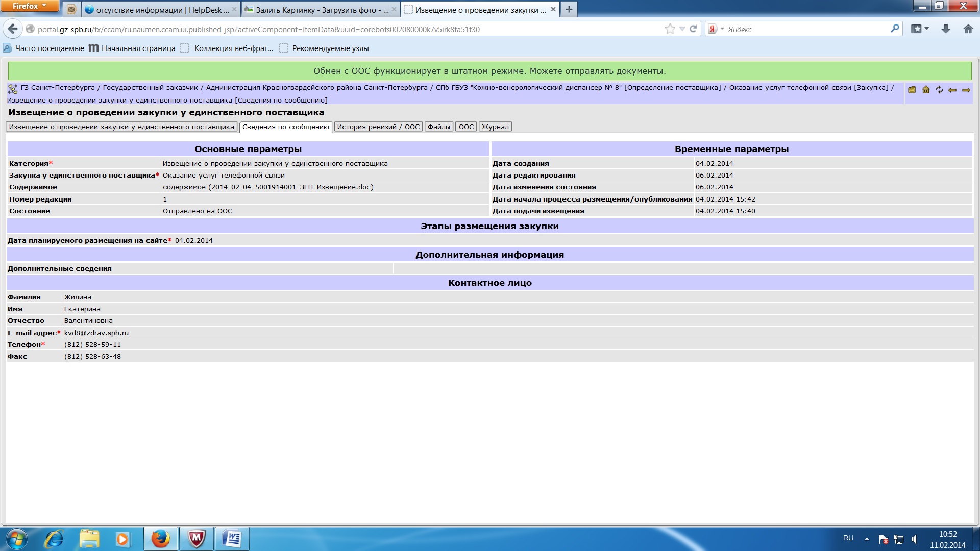The image size is (980, 551).
Task: Open the address bar history dropdown
Action: 682,29
